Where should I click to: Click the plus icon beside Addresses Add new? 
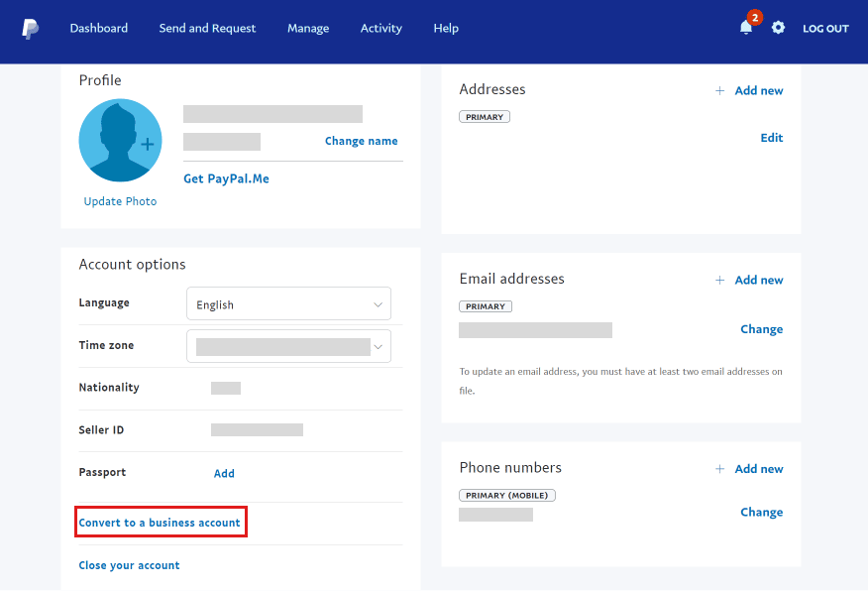tap(719, 91)
